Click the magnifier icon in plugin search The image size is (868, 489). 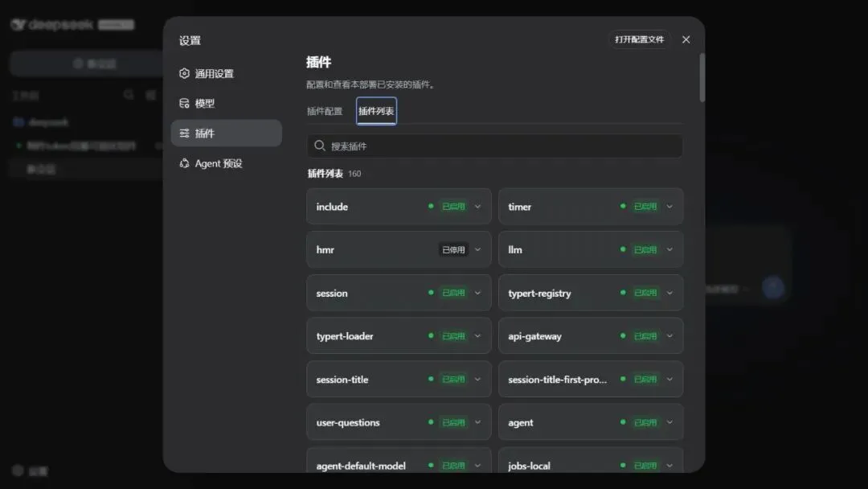(319, 146)
